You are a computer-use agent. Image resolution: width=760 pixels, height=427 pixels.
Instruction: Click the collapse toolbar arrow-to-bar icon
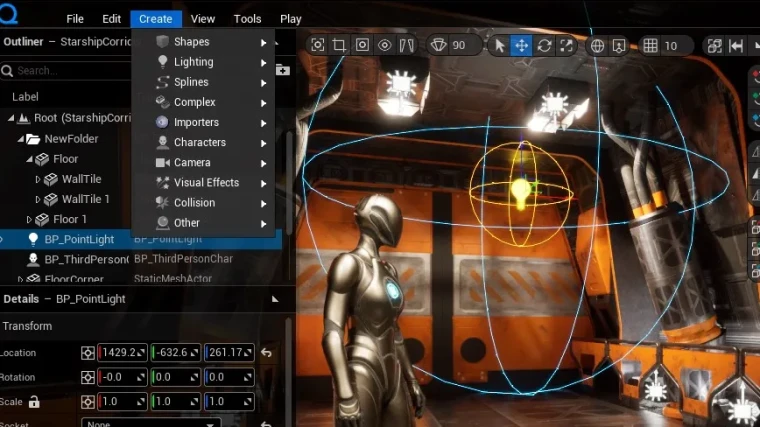[x=736, y=46]
